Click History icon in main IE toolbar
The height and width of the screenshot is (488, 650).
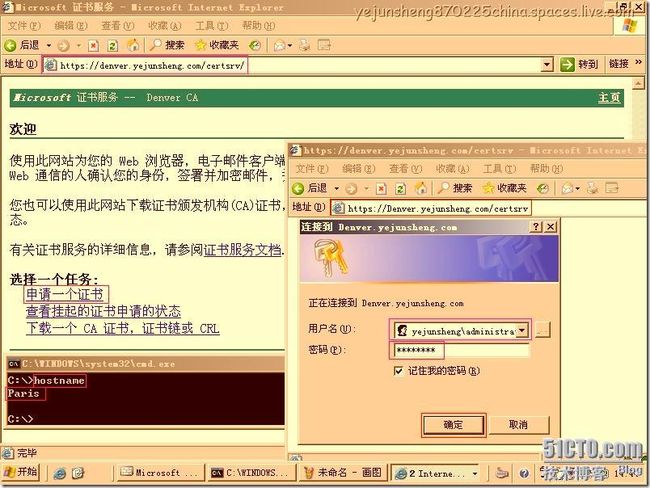click(x=255, y=45)
